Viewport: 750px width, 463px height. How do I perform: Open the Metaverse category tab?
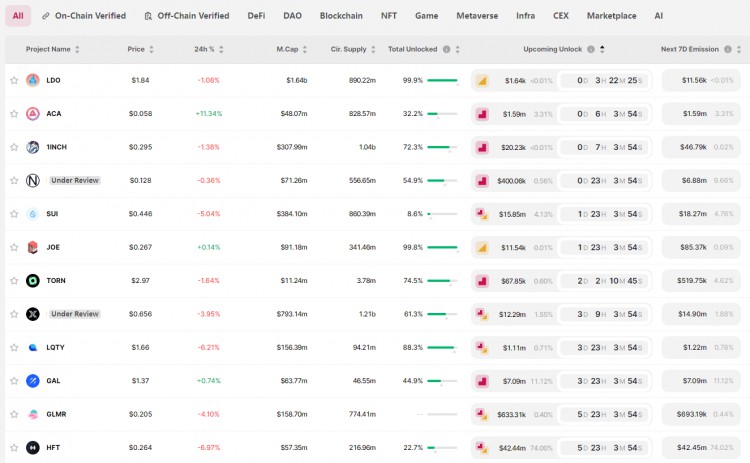(x=477, y=16)
